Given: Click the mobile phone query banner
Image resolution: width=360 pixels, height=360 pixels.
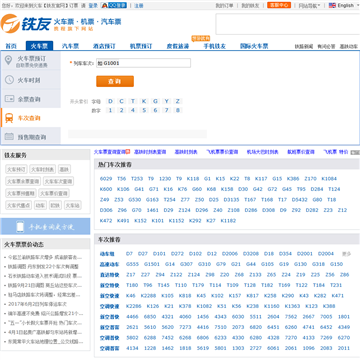Looking at the screenshot, I should click(x=45, y=226).
